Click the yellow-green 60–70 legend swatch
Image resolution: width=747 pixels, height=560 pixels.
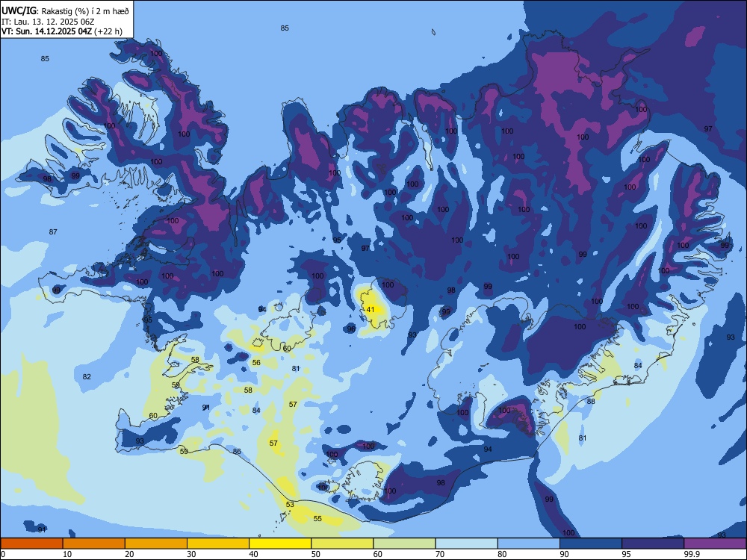pos(404,544)
